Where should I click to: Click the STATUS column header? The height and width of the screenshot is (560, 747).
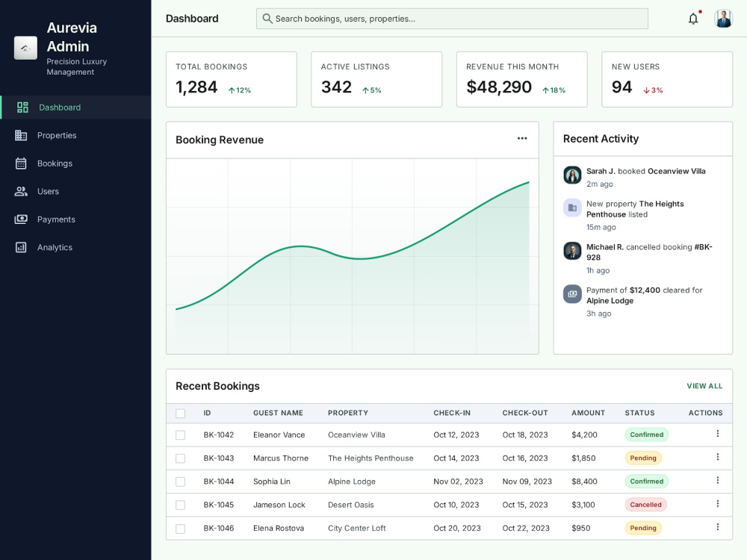pos(640,413)
